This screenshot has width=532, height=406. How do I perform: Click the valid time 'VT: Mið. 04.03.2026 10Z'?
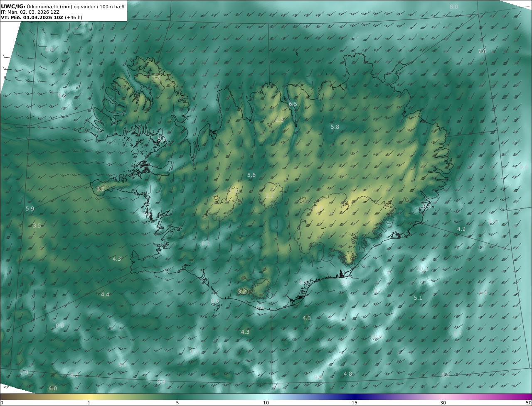pos(32,17)
